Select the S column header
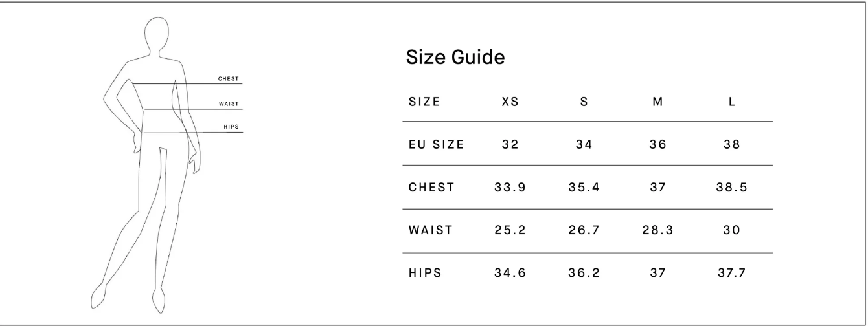Viewport: 868px width, 326px height. 584,102
